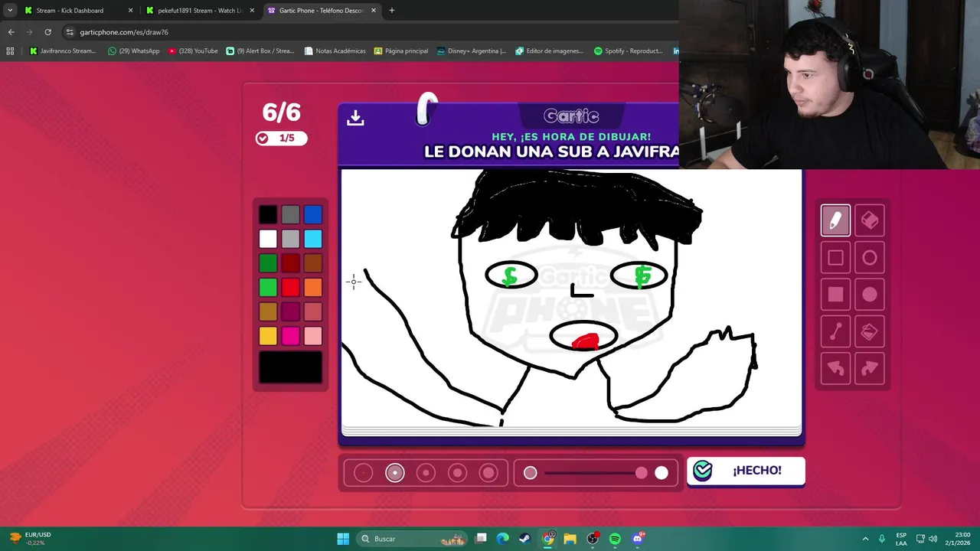
Task: Pick the dusty rose color swatch
Action: click(313, 311)
